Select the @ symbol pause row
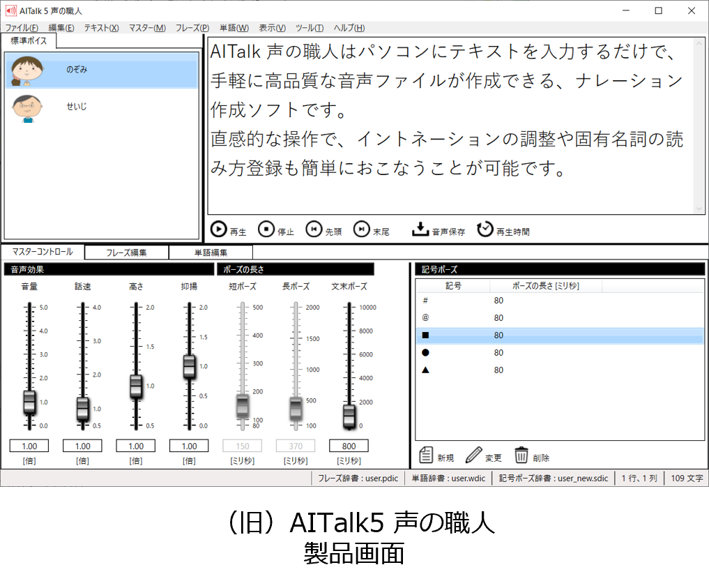This screenshot has height=588, width=709. [x=560, y=318]
